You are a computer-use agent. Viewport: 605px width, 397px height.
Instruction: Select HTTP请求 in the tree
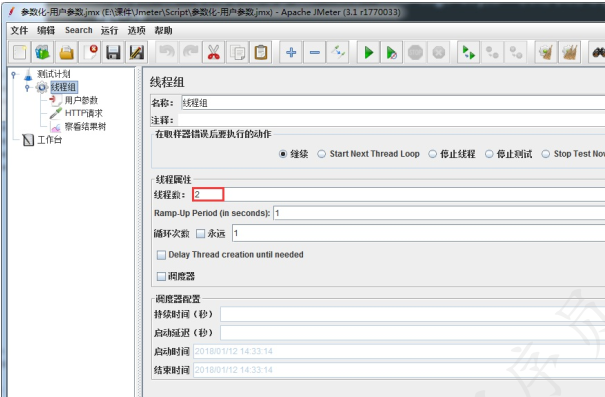[84, 113]
